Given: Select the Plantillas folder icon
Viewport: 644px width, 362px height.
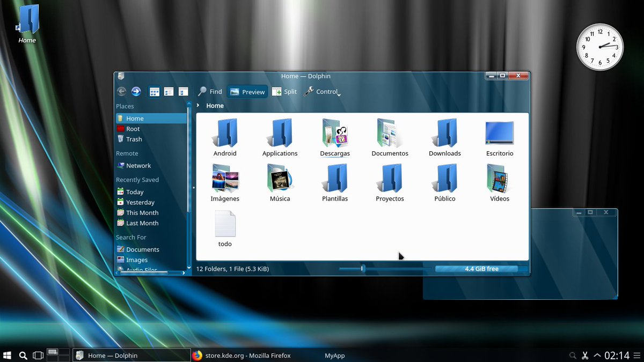Looking at the screenshot, I should pyautogui.click(x=335, y=178).
